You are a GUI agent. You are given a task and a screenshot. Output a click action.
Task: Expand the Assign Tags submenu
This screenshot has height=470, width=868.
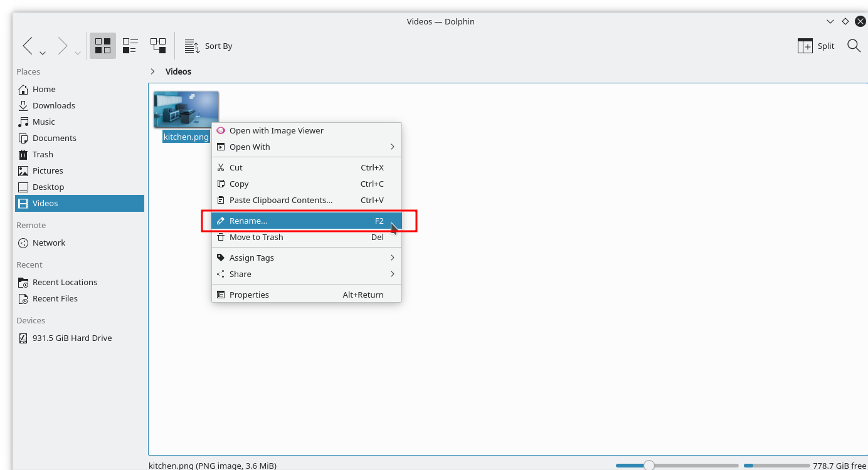click(252, 258)
